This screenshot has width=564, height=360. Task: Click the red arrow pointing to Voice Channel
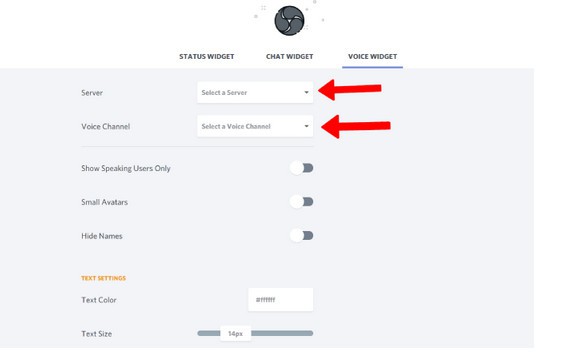pyautogui.click(x=356, y=127)
